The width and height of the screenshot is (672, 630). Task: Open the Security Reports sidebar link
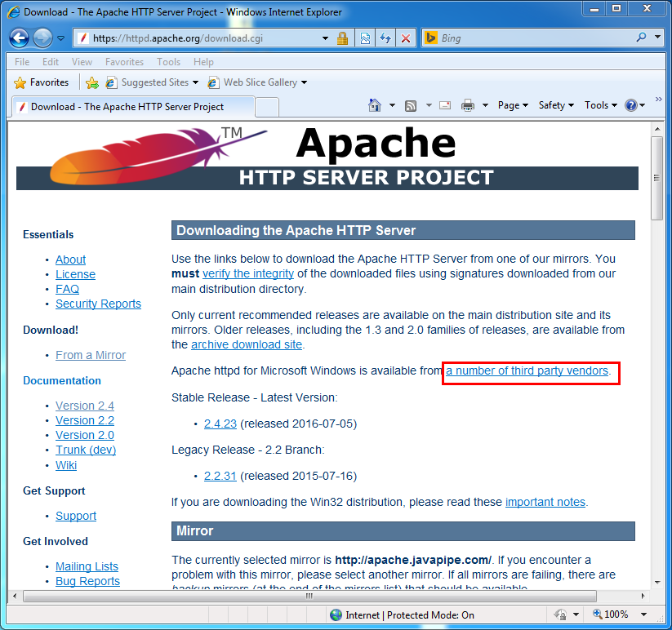pos(98,304)
